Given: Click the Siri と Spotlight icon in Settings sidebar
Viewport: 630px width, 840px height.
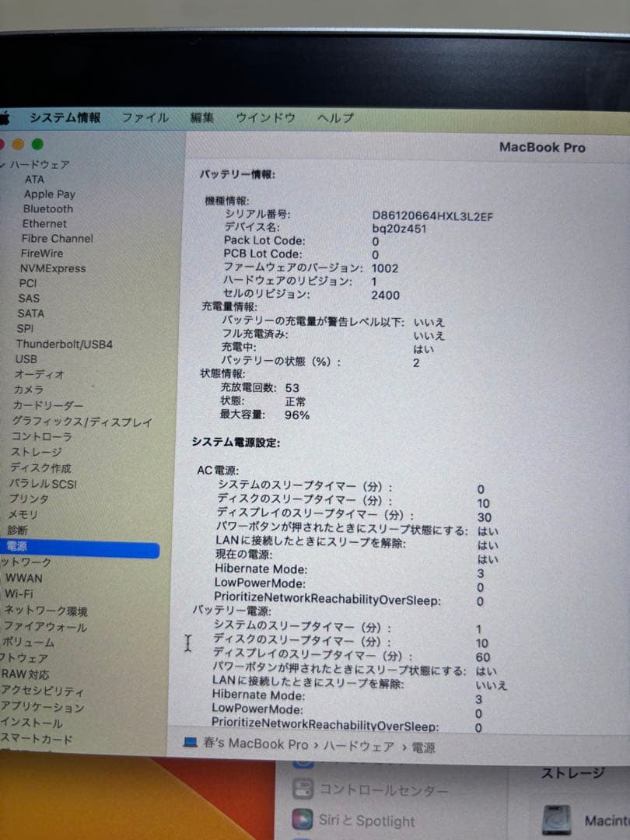Looking at the screenshot, I should (305, 821).
